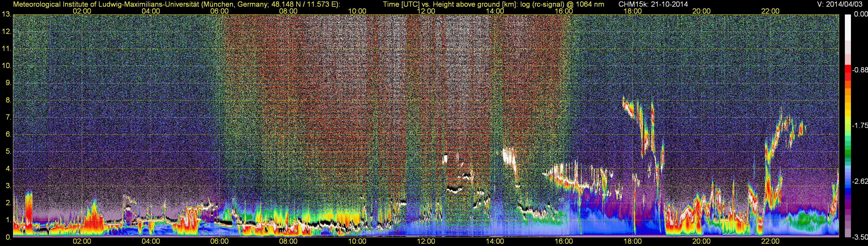Viewport: 868px width, 246px height.
Task: Select the 06:00 label on the upper time axis
Action: coord(219,11)
